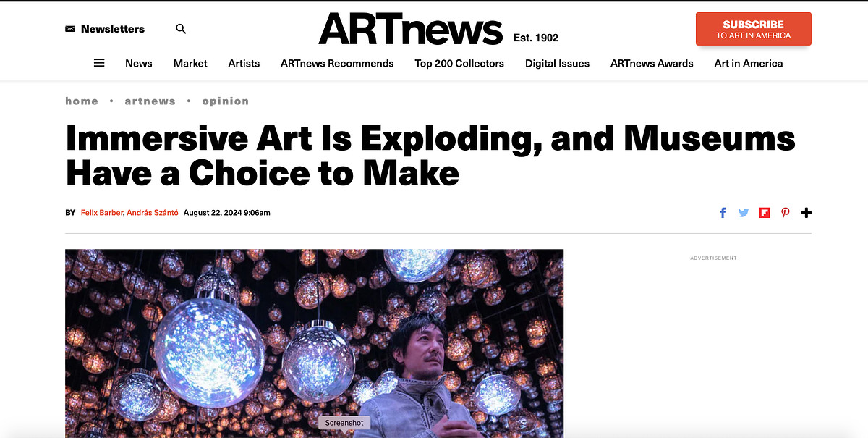
Task: Click the opinion breadcrumb link
Action: click(225, 101)
